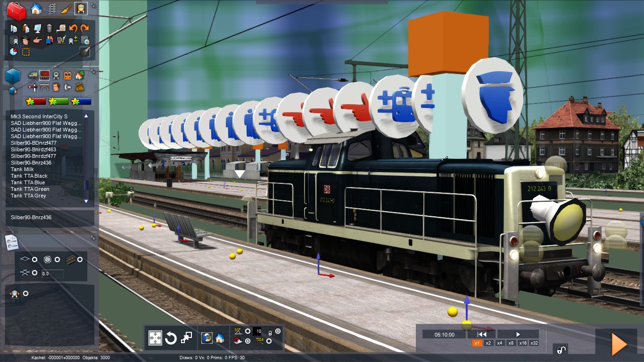
Task: Click the rolling stock list up arrow
Action: [86, 116]
